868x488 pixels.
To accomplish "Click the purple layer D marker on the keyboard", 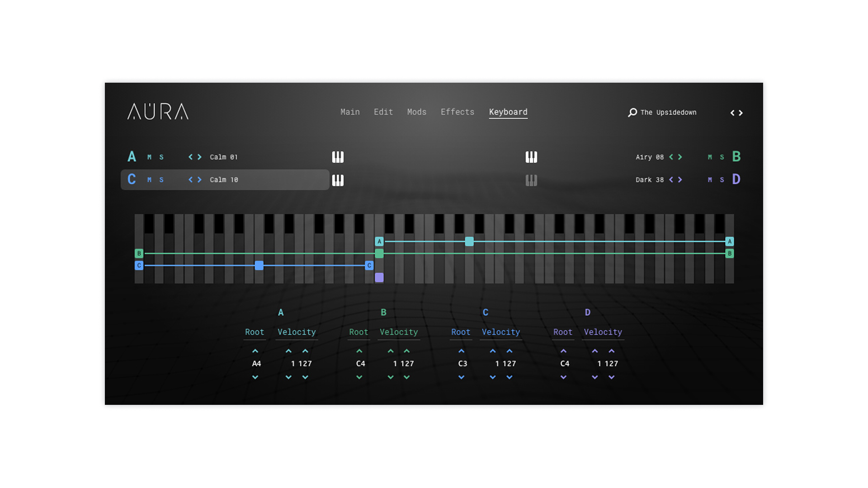I will coord(379,277).
